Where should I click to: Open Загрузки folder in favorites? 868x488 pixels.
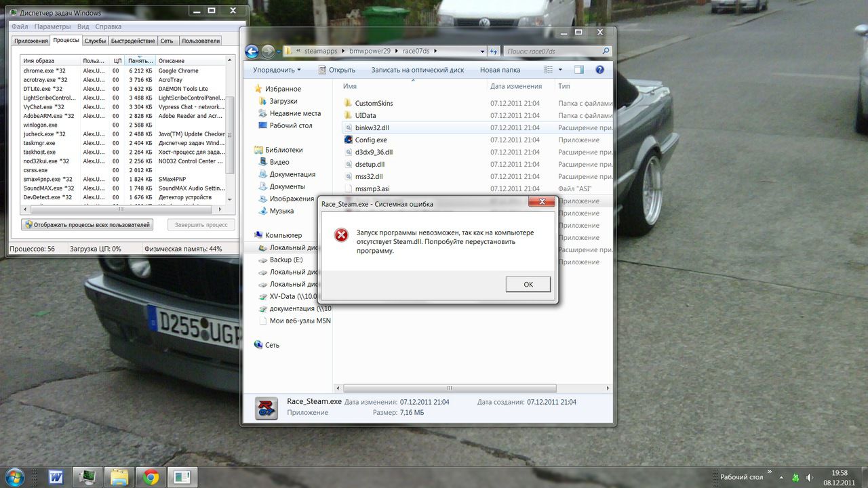click(x=283, y=101)
